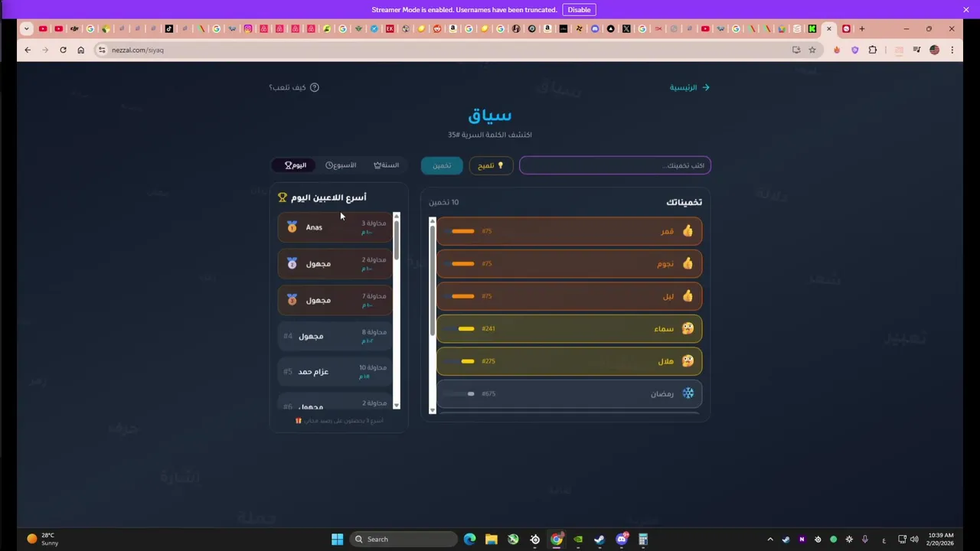Image resolution: width=980 pixels, height=551 pixels.
Task: Click the Windows taskbar Search box
Action: point(403,539)
